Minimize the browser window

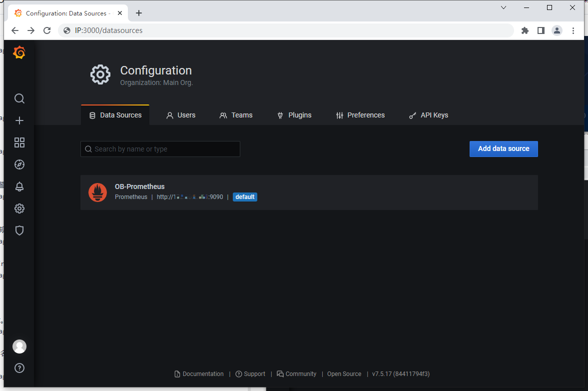pyautogui.click(x=527, y=7)
